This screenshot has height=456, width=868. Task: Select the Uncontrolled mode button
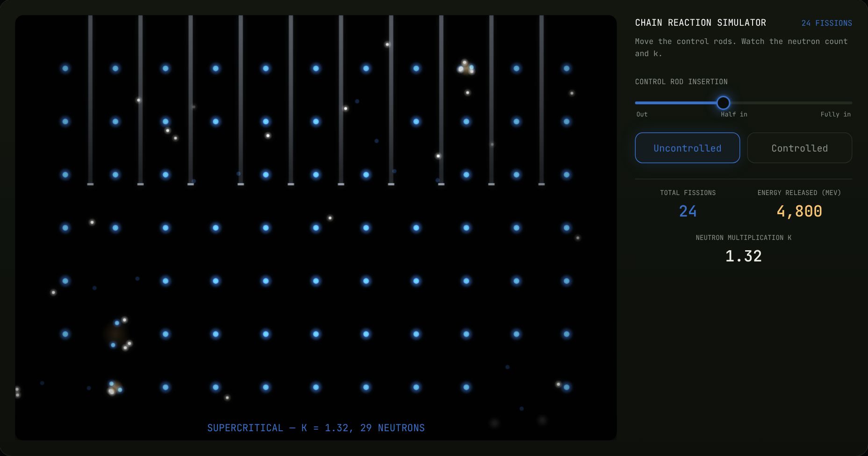(687, 148)
